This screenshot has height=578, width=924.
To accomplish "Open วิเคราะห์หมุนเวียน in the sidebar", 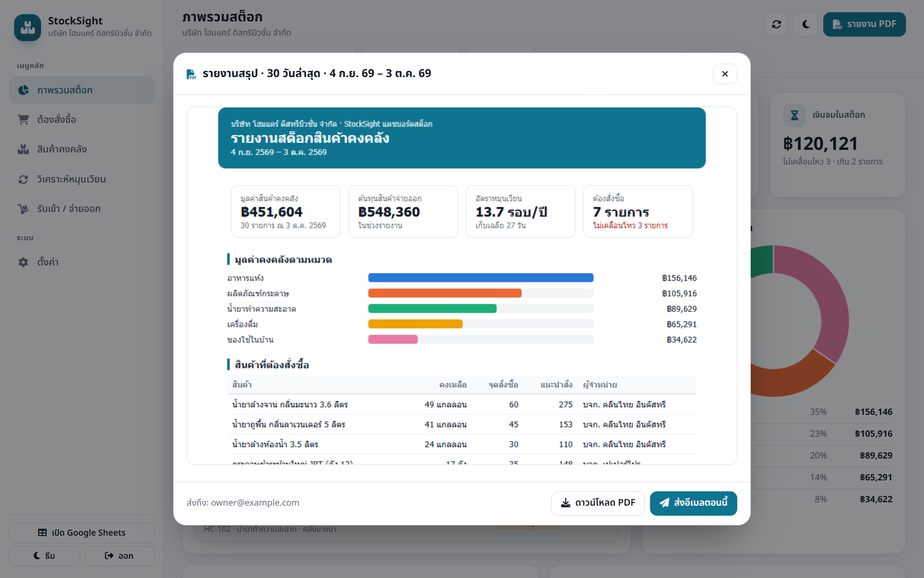I will point(82,179).
